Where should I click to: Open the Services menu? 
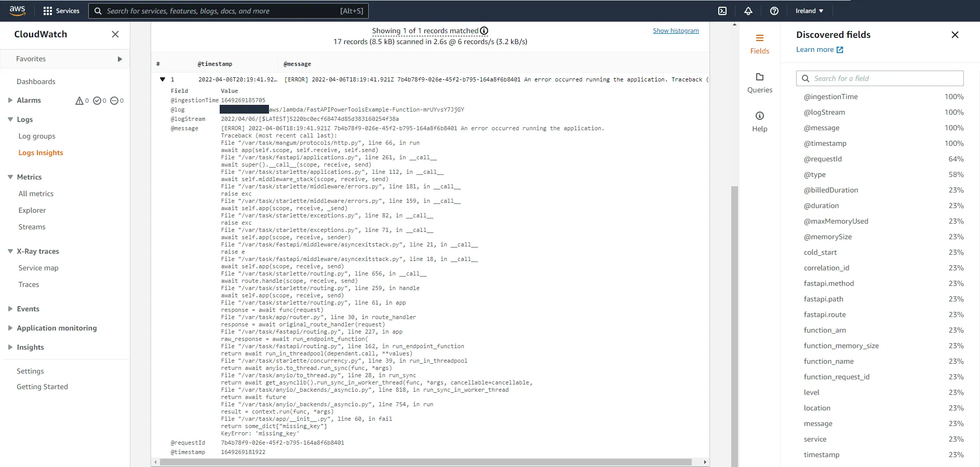(x=61, y=10)
